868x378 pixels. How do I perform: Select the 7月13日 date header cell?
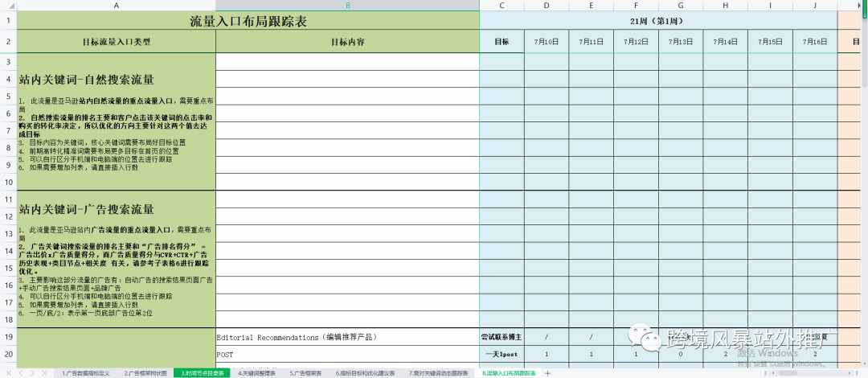click(681, 42)
